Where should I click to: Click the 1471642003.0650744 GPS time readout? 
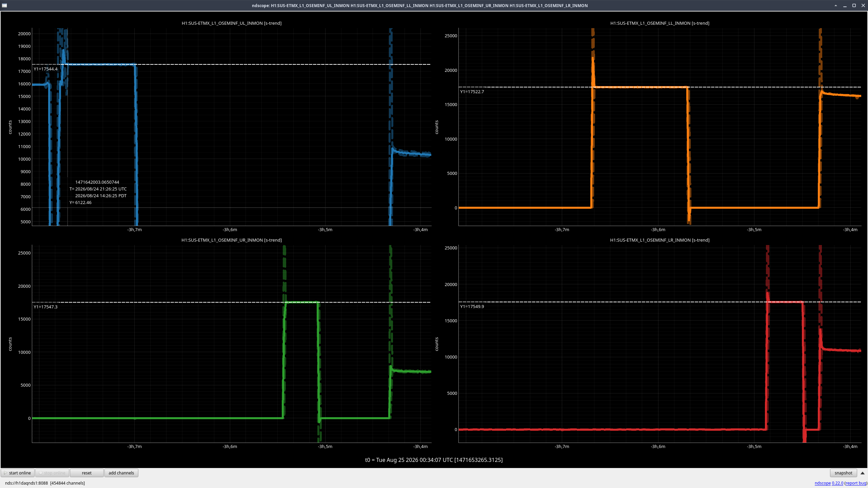tap(97, 182)
